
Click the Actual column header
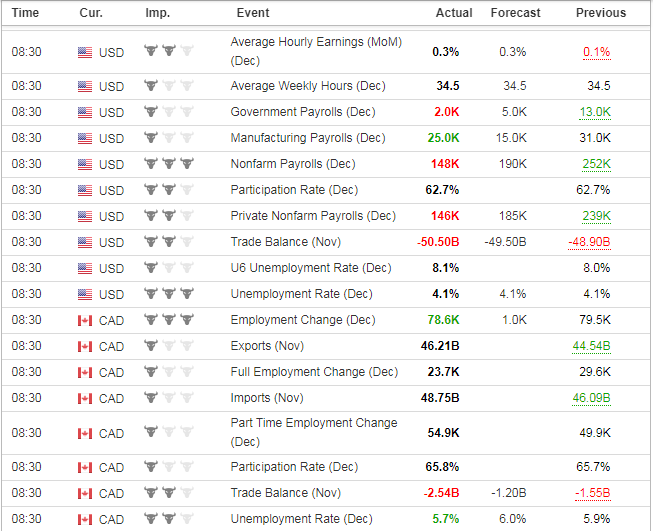454,13
